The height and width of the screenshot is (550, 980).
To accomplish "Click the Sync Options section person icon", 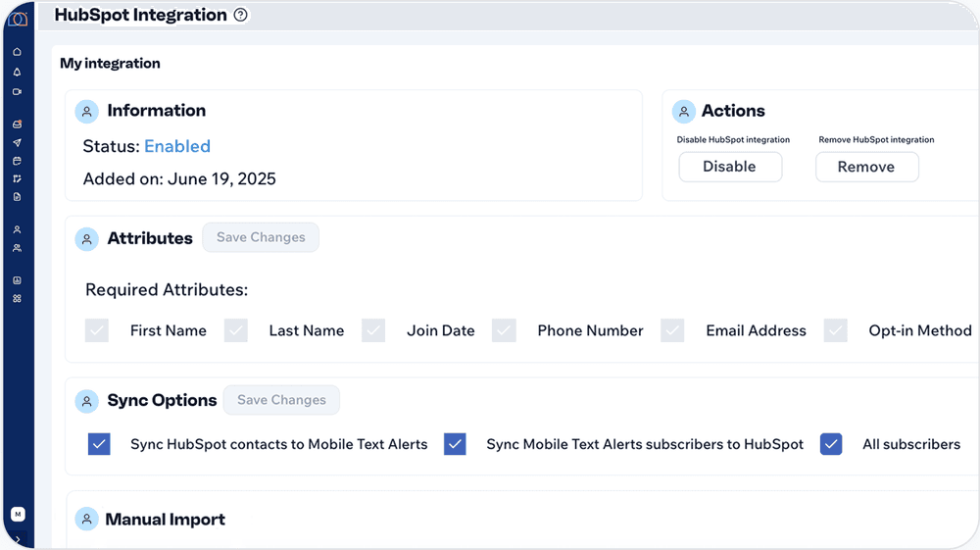I will (87, 401).
